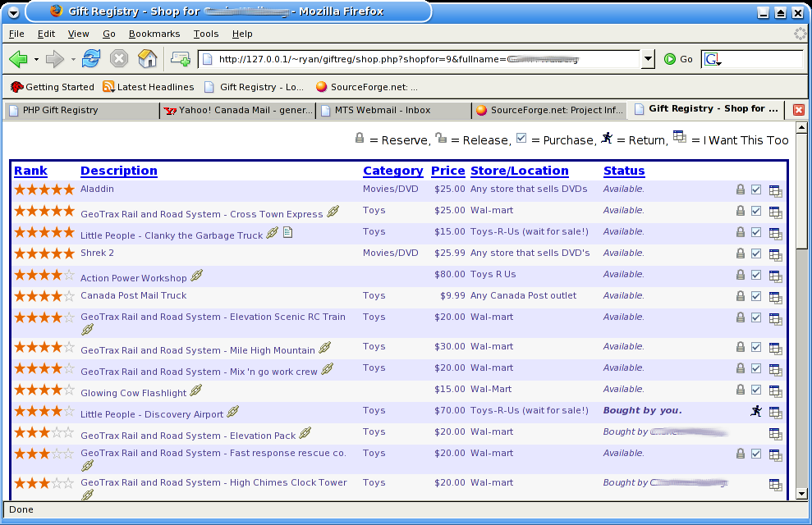The width and height of the screenshot is (812, 525).
Task: Open link icon for Clanky the Garbage Truck
Action: coord(273,233)
